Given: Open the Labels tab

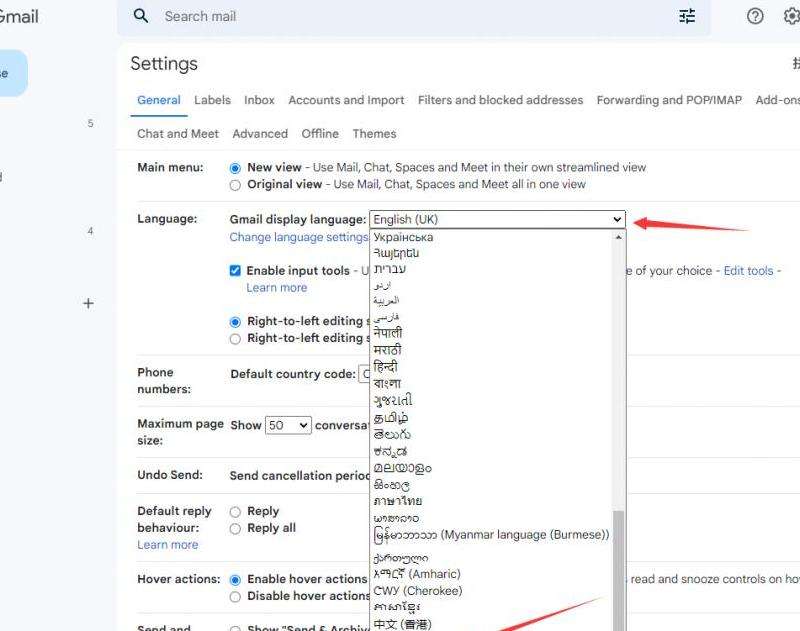Looking at the screenshot, I should [x=212, y=100].
